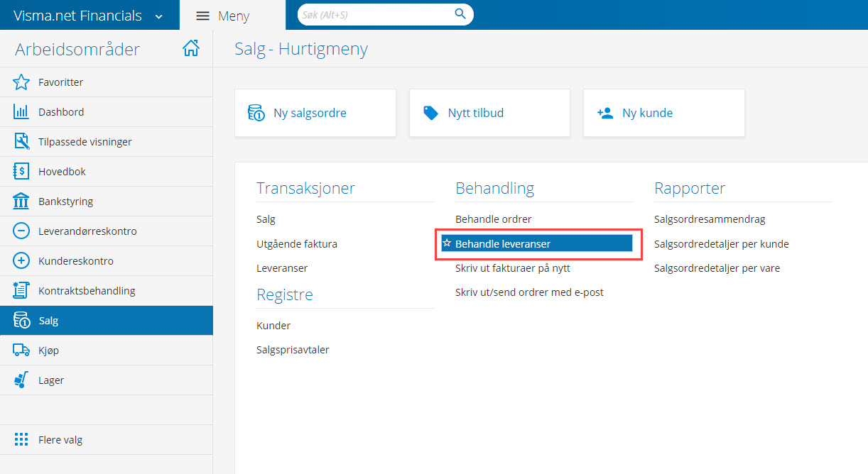Open Bankstyring workspace
The image size is (868, 474).
pyautogui.click(x=107, y=202)
